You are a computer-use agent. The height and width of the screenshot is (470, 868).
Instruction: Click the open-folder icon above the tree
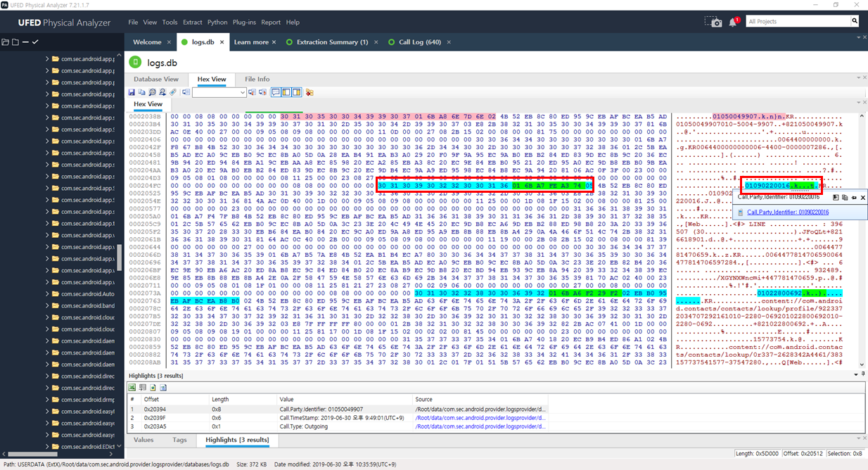(x=6, y=42)
